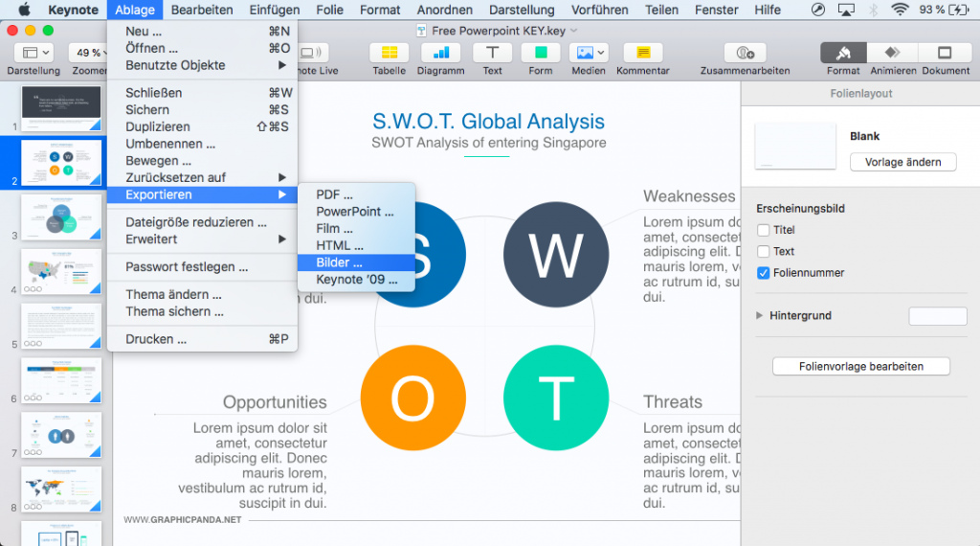Open the Medien dropdown
Screen dimensions: 980x546
(x=589, y=53)
